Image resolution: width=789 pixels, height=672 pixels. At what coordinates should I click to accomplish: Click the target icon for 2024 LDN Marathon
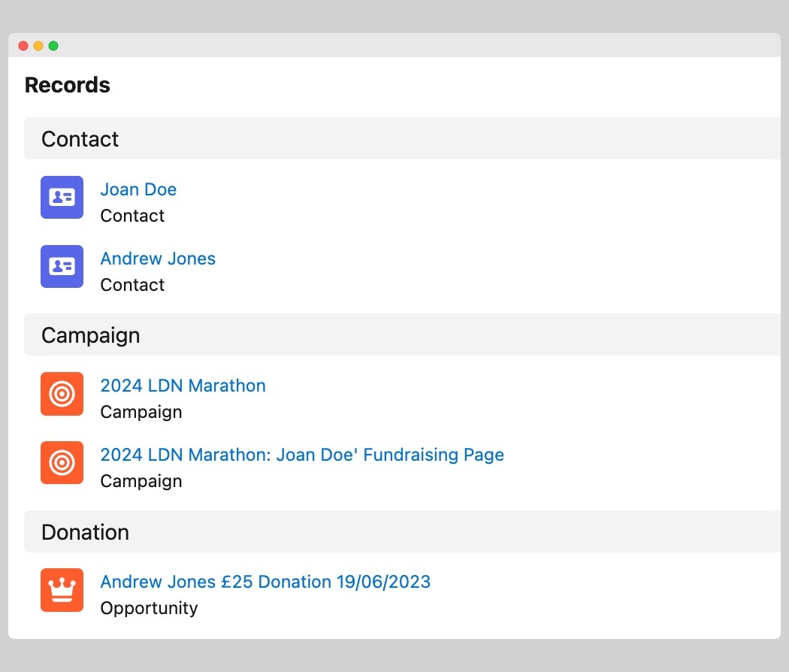point(62,394)
